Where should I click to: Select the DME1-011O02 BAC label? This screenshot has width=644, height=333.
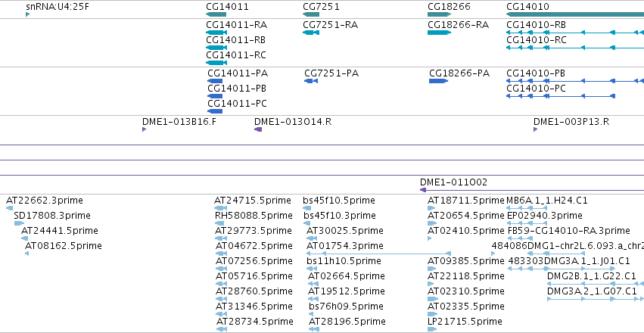click(453, 182)
